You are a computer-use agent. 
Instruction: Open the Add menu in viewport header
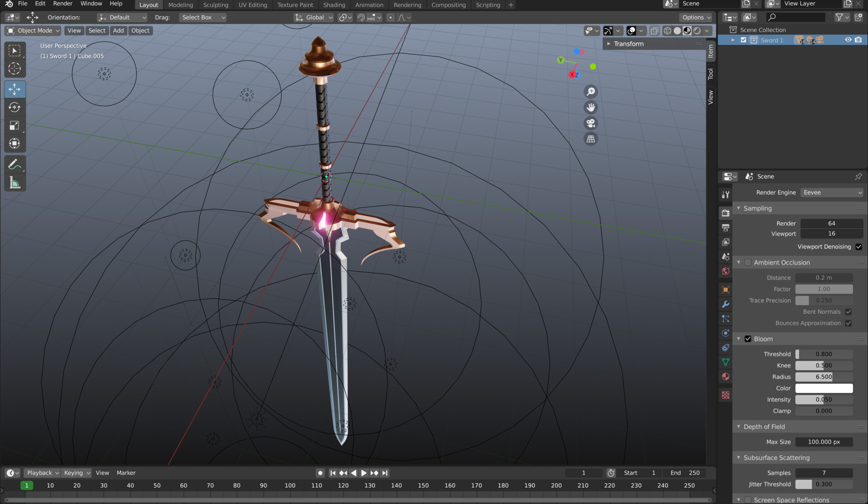coord(118,31)
